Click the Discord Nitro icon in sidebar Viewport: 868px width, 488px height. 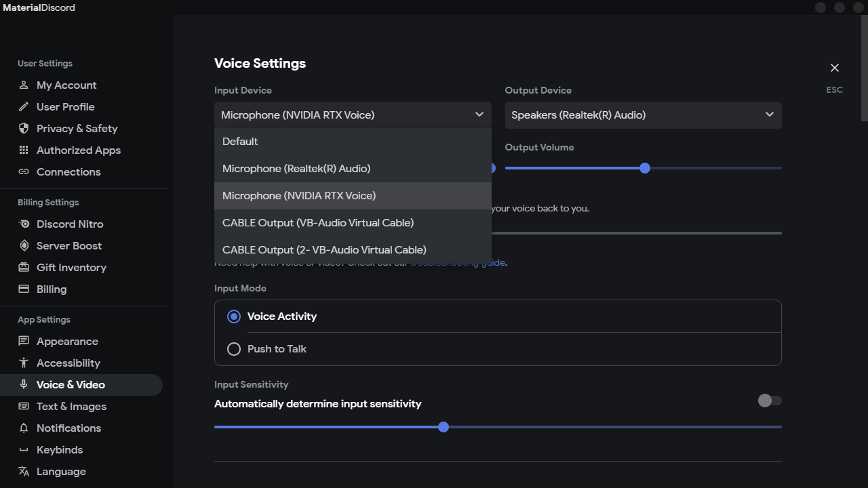pos(24,224)
